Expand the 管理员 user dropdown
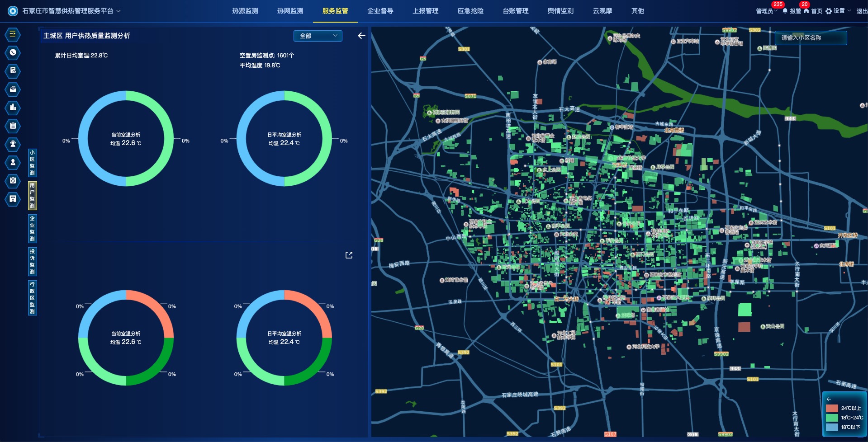This screenshot has width=868, height=442. pos(766,11)
